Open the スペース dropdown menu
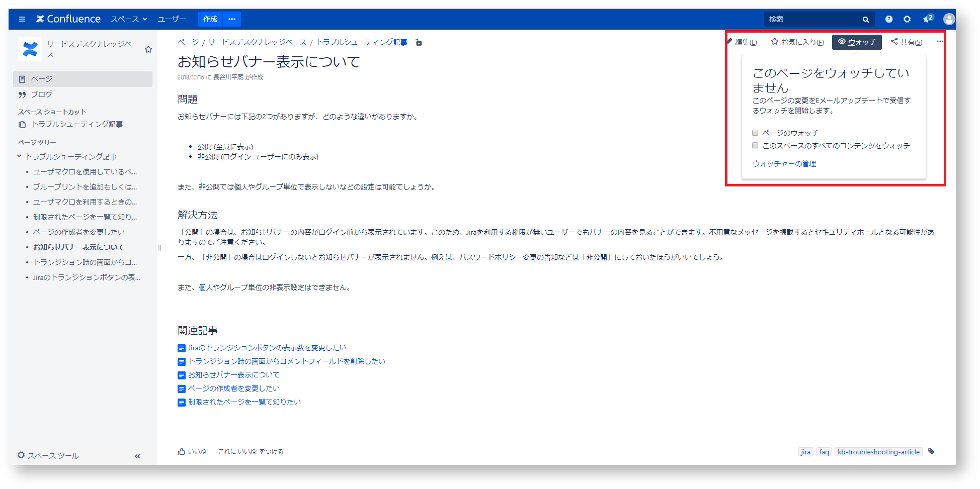This screenshot has width=980, height=489. tap(129, 19)
